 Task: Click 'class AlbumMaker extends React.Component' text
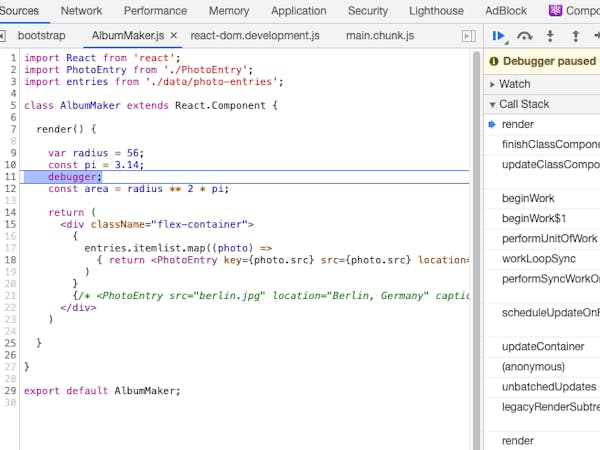[x=145, y=105]
